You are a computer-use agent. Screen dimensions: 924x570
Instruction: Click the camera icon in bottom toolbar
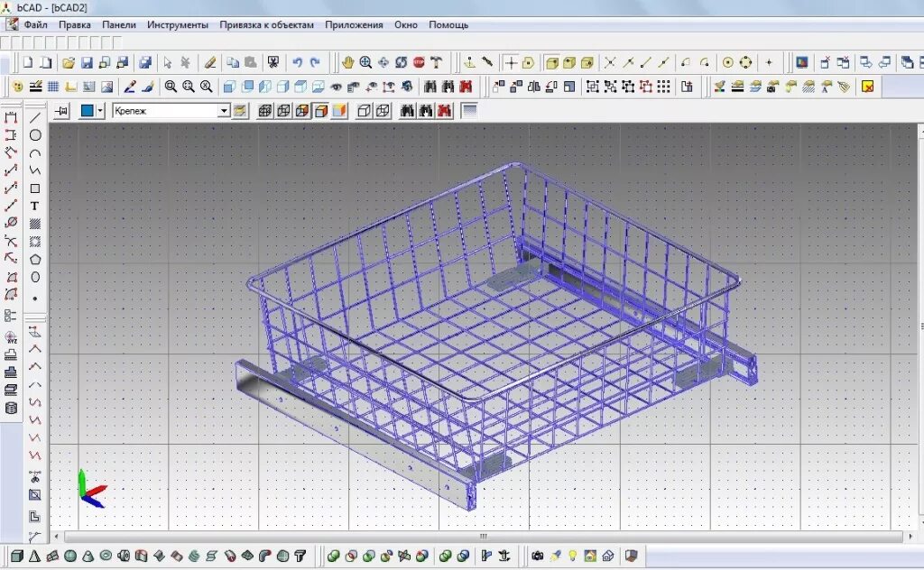(x=538, y=556)
